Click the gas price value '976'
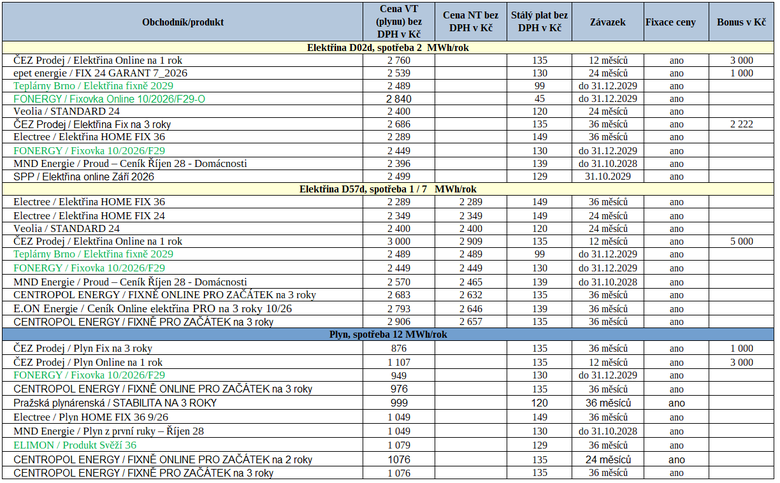 tap(399, 389)
